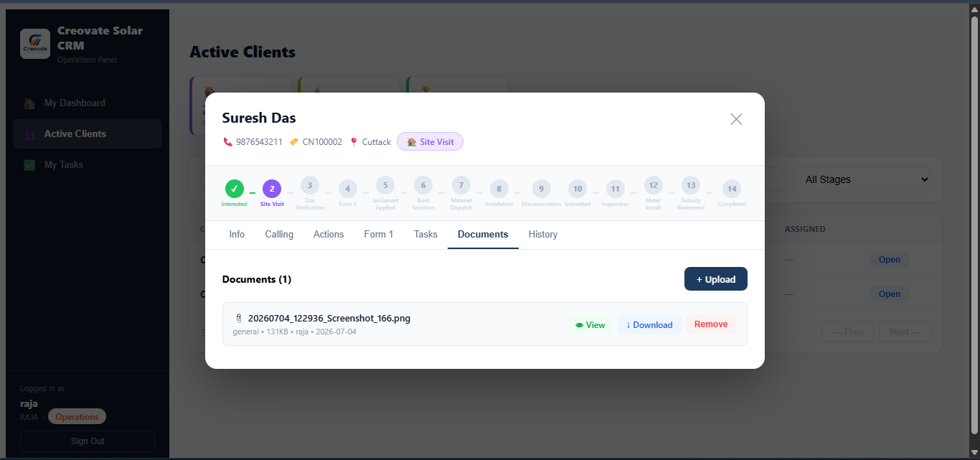Viewport: 980px width, 460px height.
Task: Select stage 8 Installation circle
Action: click(499, 189)
